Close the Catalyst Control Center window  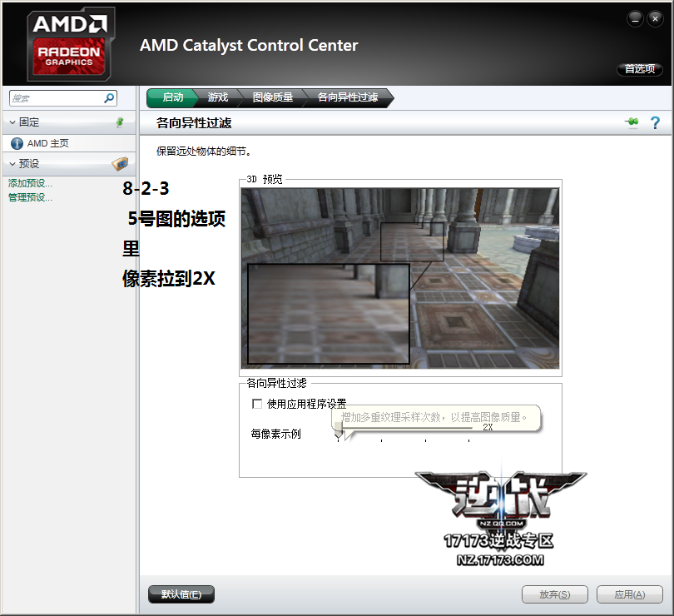click(x=655, y=19)
